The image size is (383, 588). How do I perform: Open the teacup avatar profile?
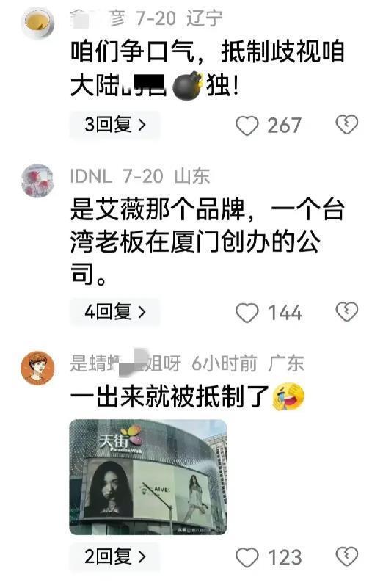[37, 22]
